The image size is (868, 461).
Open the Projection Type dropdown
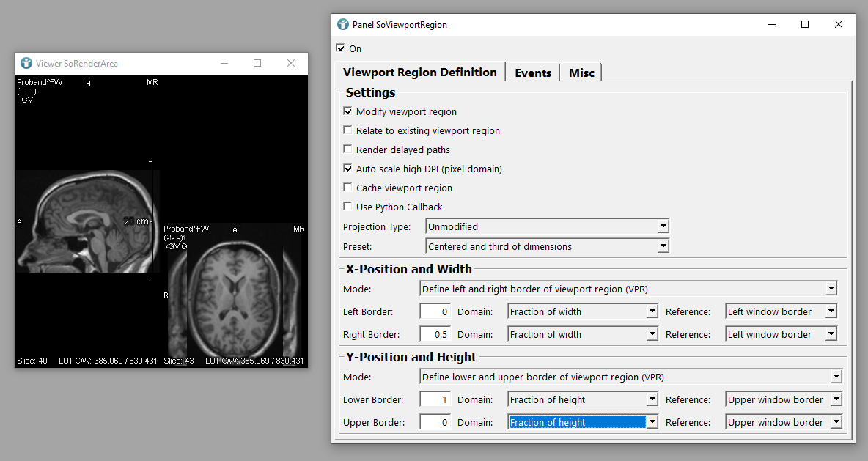(x=547, y=226)
